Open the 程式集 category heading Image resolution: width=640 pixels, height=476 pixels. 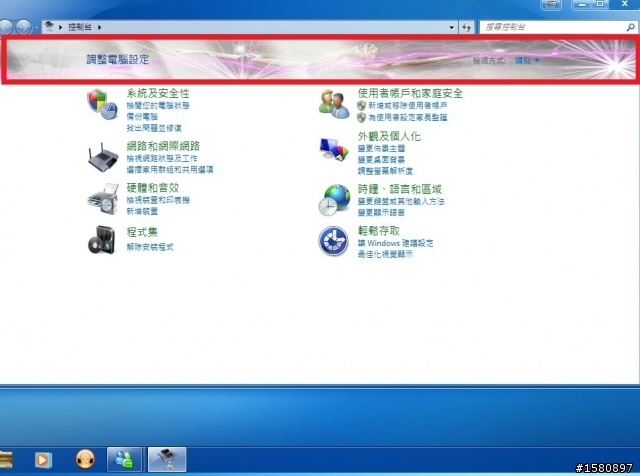tap(142, 232)
